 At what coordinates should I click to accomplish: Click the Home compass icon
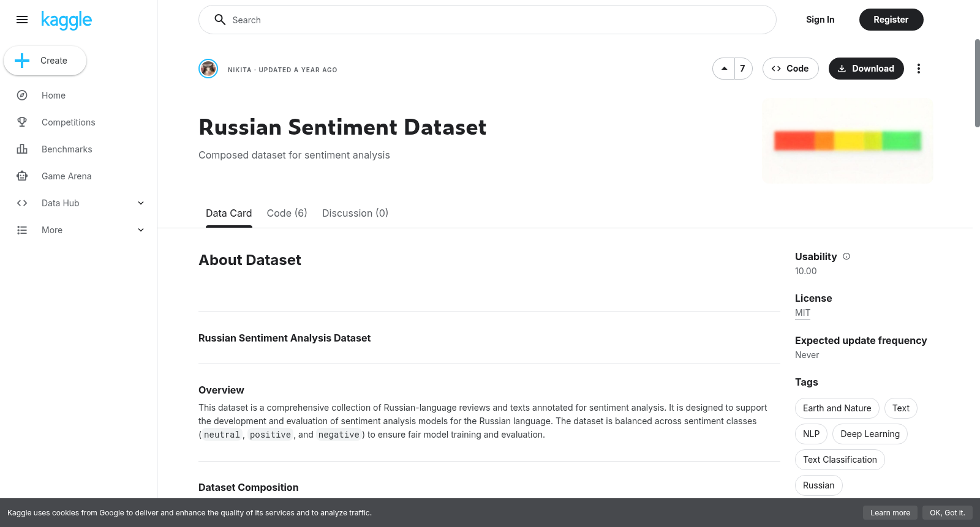coord(22,95)
